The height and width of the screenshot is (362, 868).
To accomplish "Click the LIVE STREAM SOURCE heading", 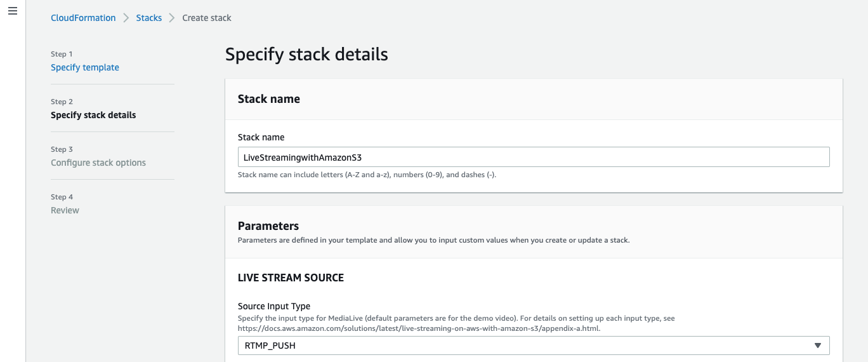I will point(291,278).
